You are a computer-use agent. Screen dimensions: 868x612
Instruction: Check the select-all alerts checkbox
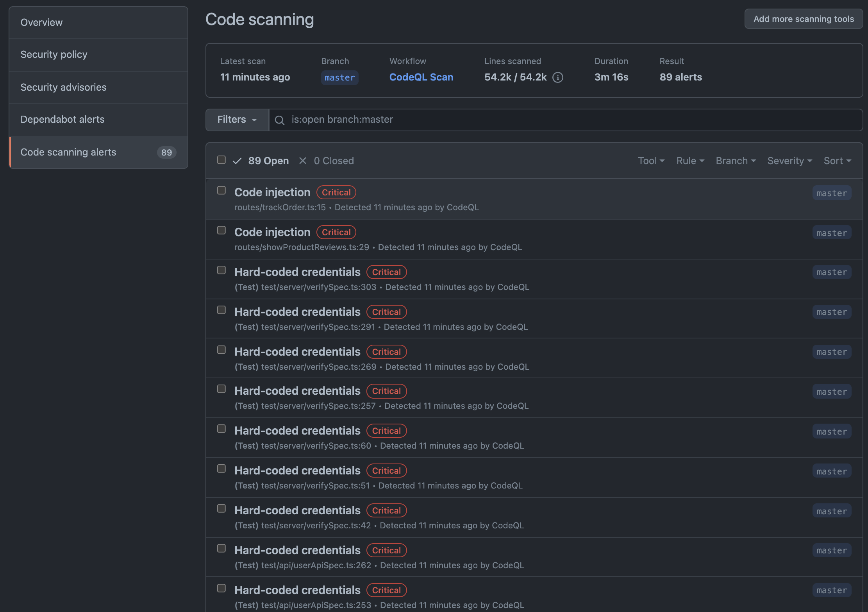[221, 160]
